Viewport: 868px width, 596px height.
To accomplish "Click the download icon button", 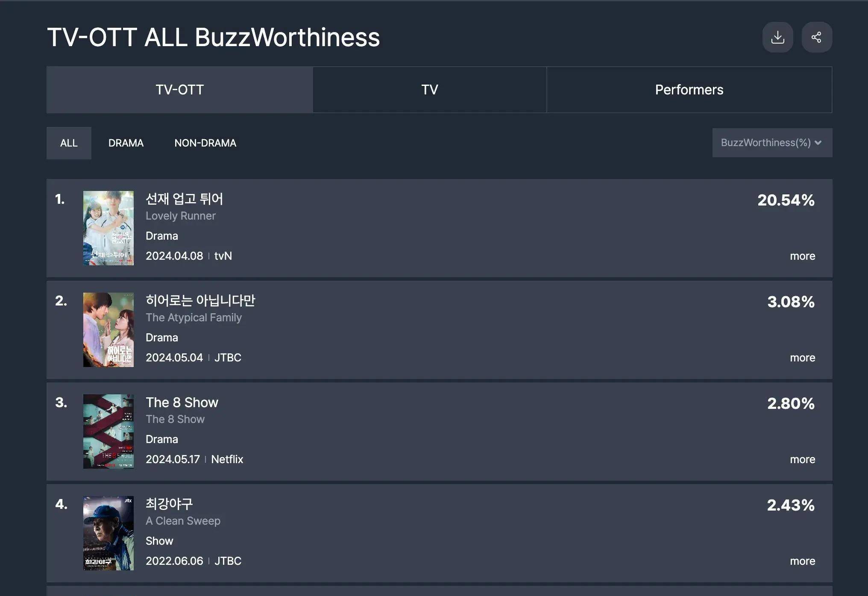I will pos(777,37).
